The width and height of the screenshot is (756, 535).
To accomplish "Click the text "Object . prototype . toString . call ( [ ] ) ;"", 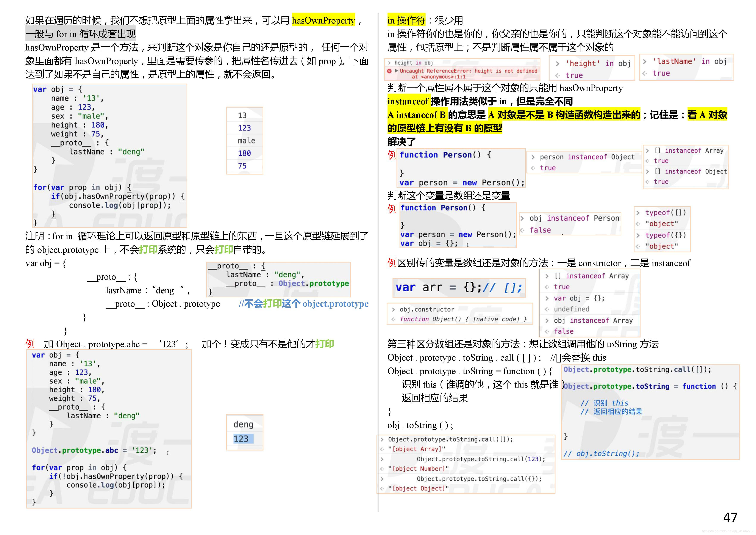I will tap(464, 358).
